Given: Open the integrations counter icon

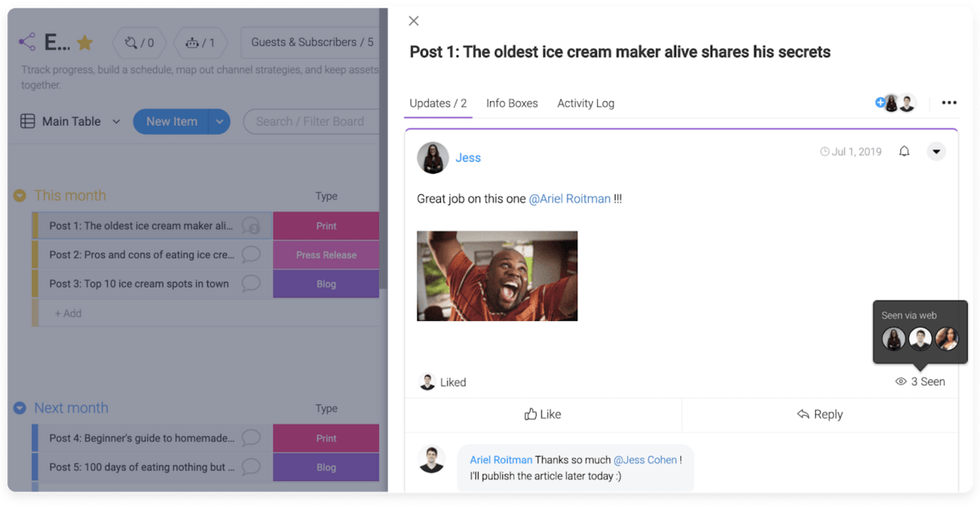Looking at the screenshot, I should tap(139, 42).
